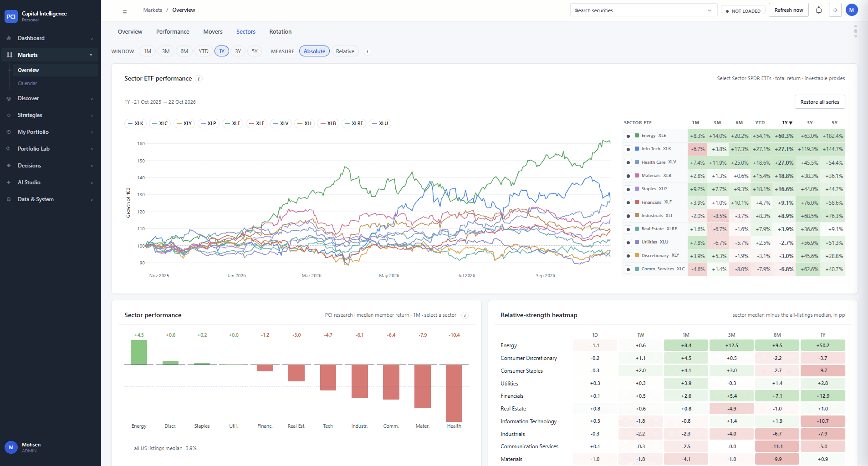This screenshot has height=466, width=868.
Task: Click the Portfolio Lab flask icon
Action: (x=9, y=149)
